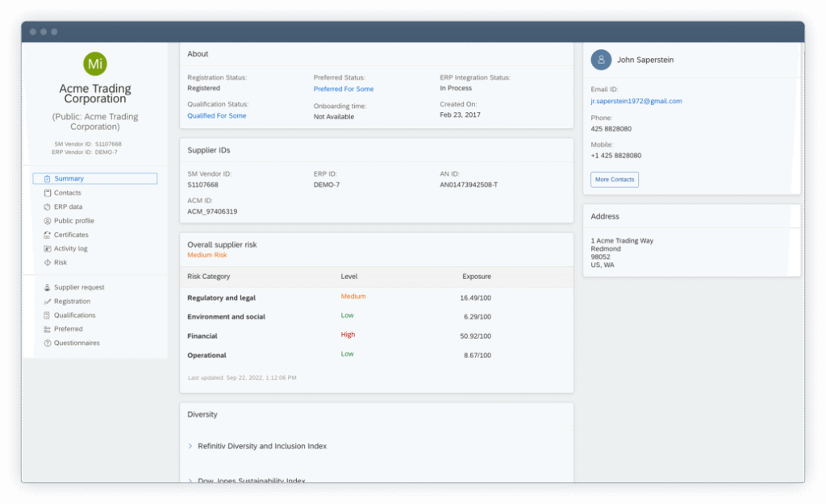Click the Medium Risk overall status

pos(207,256)
